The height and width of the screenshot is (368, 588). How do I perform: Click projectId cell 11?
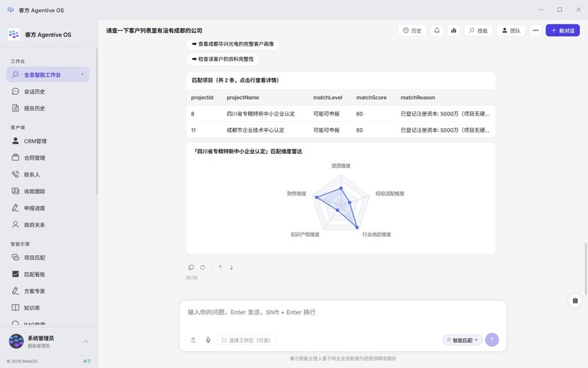(193, 130)
